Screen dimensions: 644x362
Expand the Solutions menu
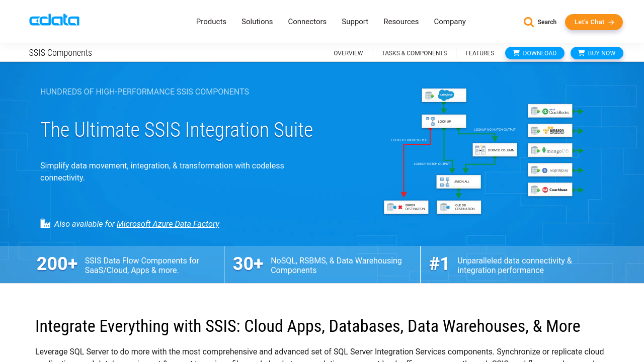tap(257, 22)
